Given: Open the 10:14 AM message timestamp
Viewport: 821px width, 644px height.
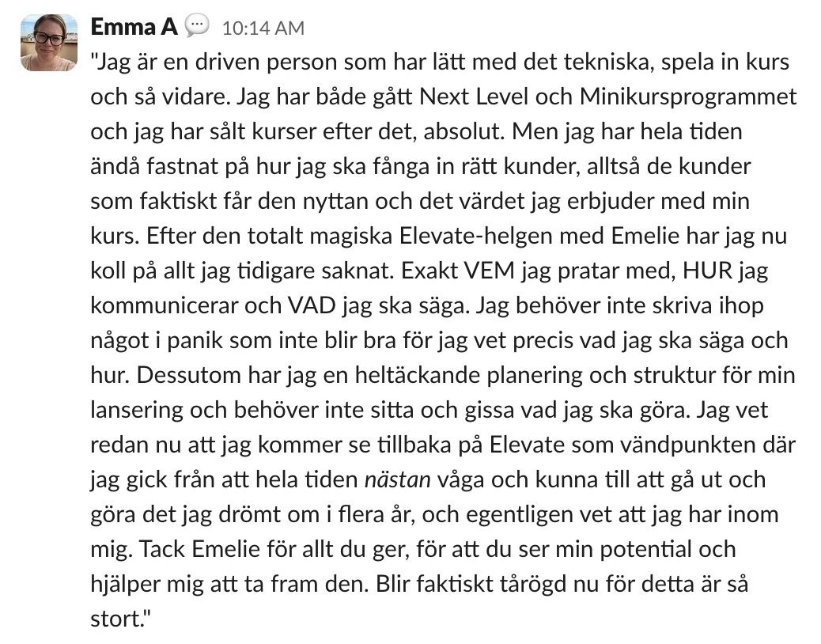Looking at the screenshot, I should point(263,28).
